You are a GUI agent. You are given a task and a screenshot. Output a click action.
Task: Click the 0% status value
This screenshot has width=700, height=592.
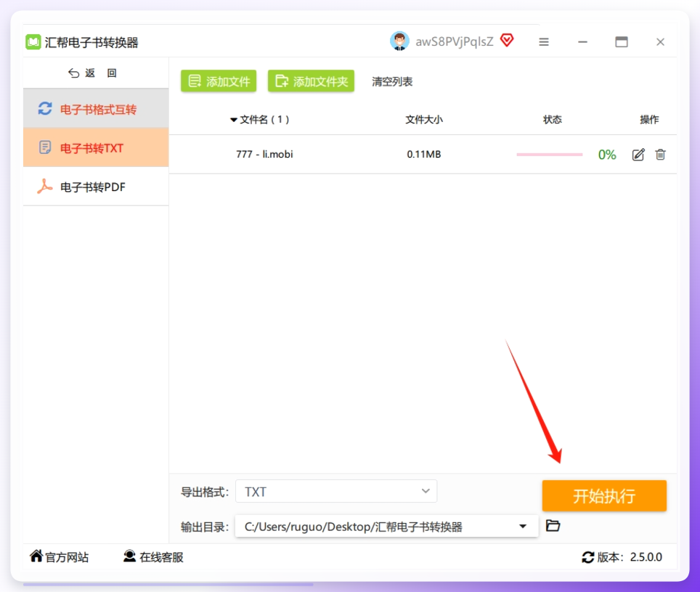pos(607,155)
